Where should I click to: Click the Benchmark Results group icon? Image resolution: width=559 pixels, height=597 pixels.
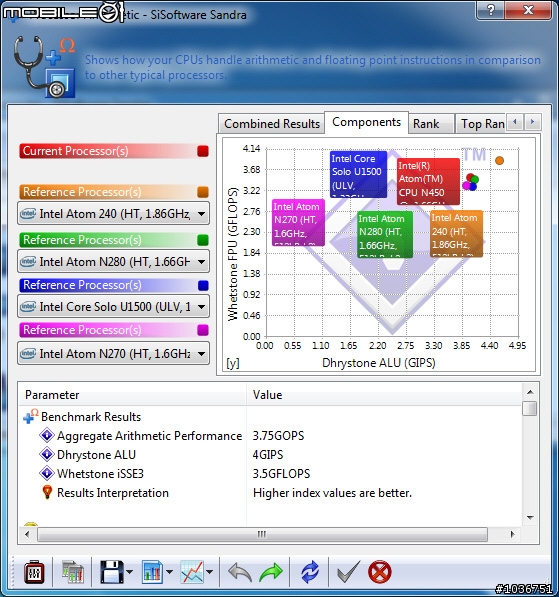tap(30, 416)
